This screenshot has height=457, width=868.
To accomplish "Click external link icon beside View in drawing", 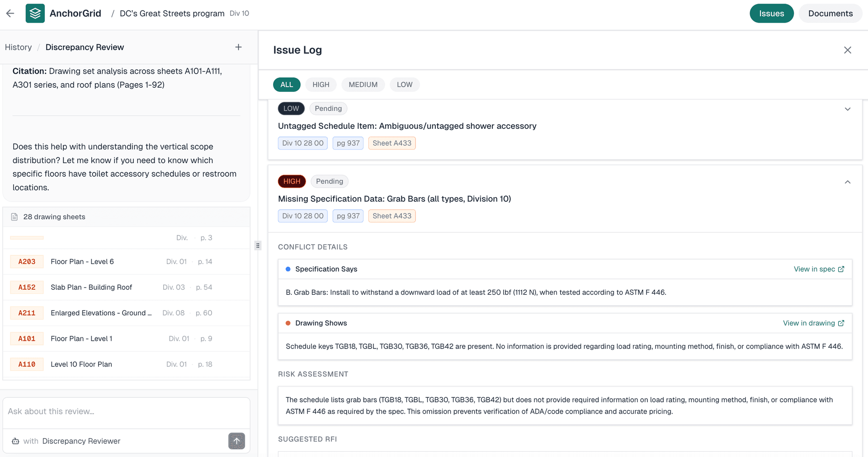I will tap(841, 323).
